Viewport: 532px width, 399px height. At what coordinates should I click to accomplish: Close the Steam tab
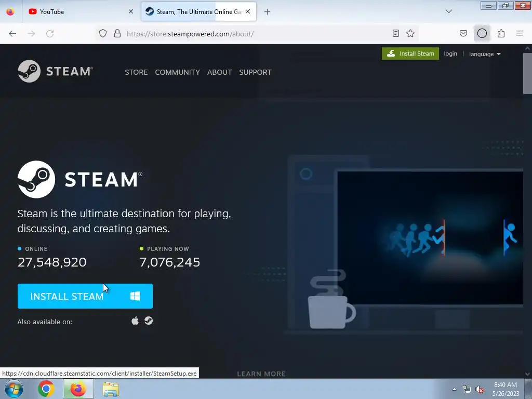248,11
